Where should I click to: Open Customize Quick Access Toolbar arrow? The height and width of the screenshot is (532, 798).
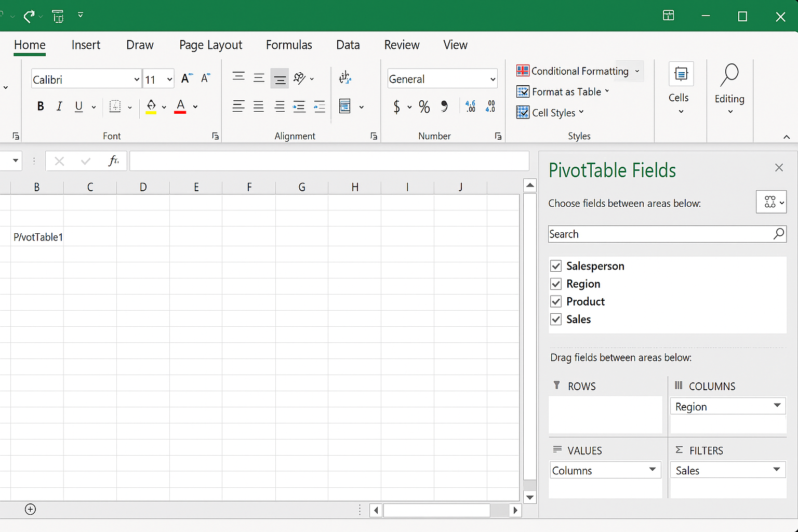click(x=81, y=15)
